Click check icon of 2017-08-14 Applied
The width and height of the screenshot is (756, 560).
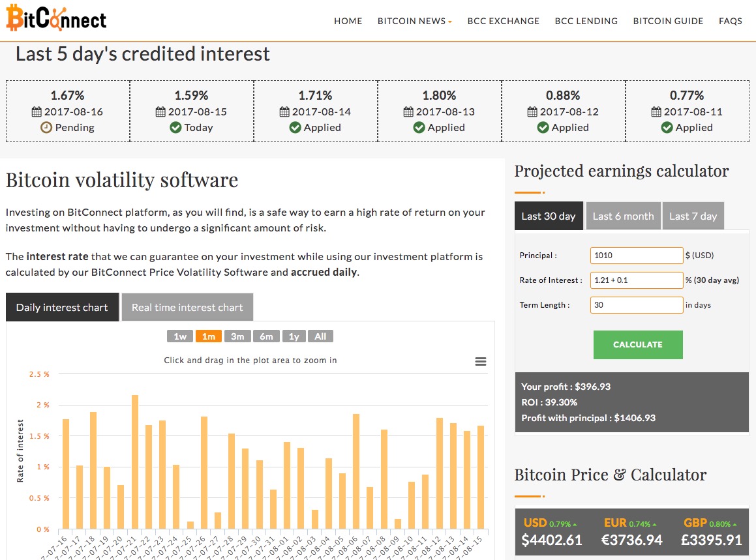[x=295, y=128]
